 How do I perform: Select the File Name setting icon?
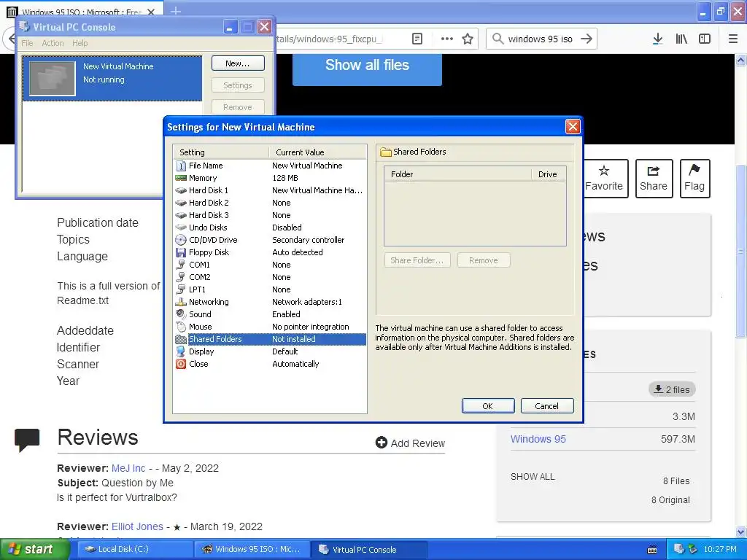[181, 166]
